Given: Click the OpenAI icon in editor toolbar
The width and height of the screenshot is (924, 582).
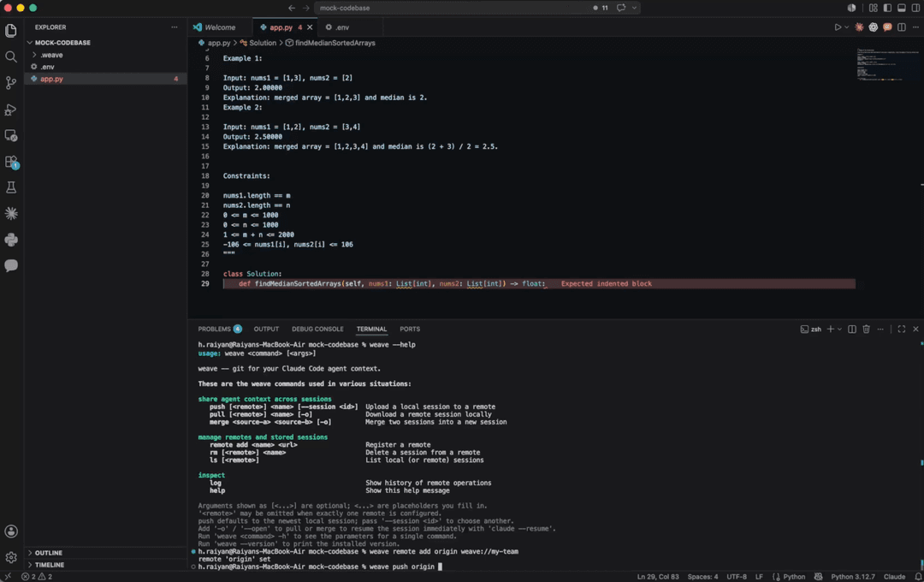Looking at the screenshot, I should tap(874, 27).
